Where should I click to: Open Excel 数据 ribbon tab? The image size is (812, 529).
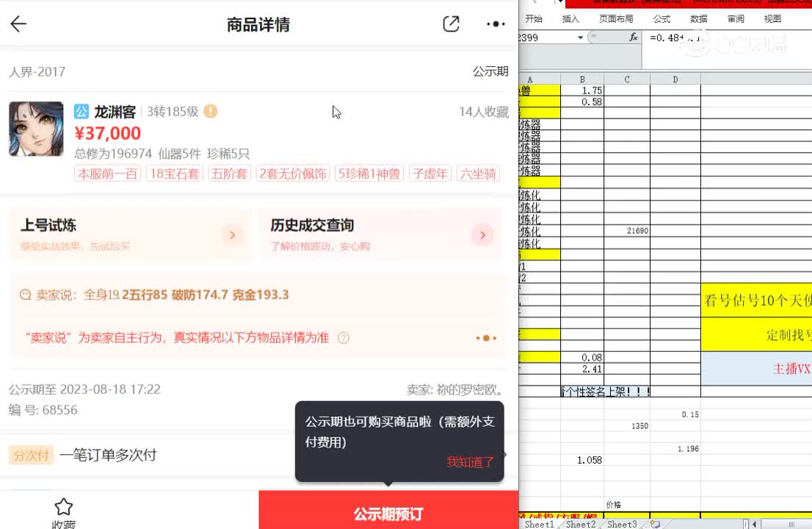698,18
